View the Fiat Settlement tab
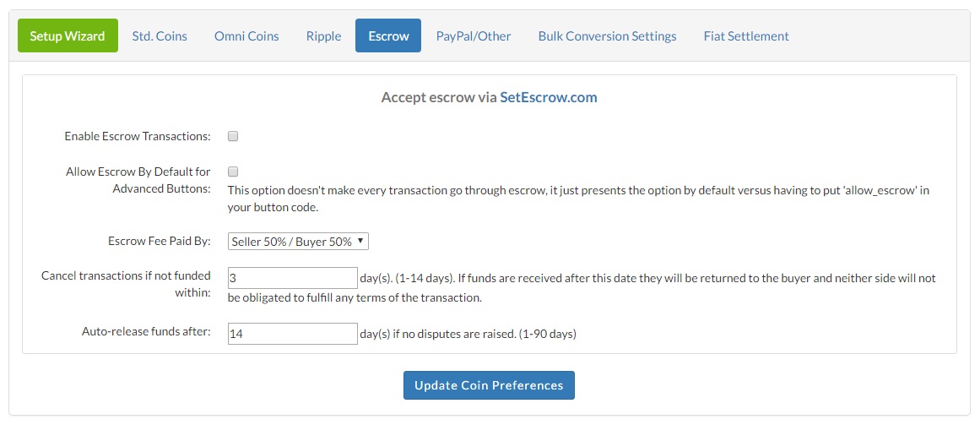980x425 pixels. click(746, 36)
